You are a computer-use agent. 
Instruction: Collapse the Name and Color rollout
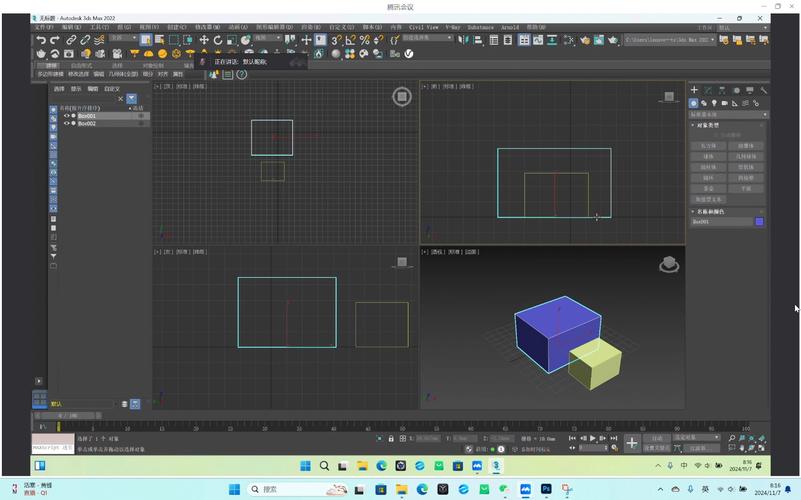[x=710, y=212]
